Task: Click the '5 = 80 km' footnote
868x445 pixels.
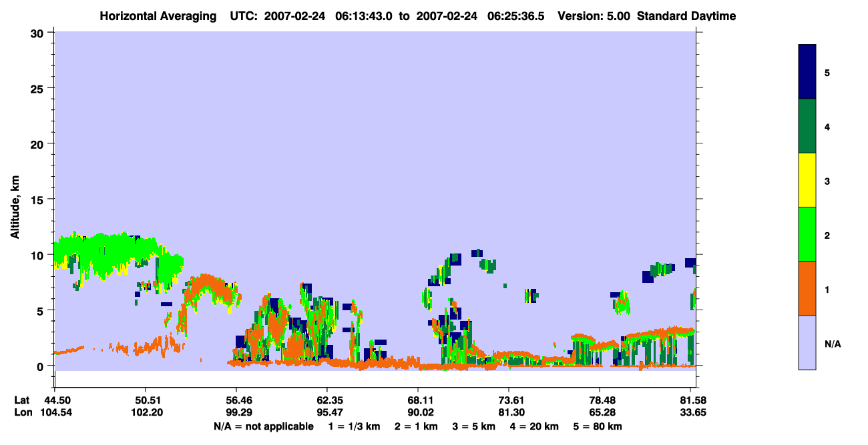Action: click(x=598, y=426)
